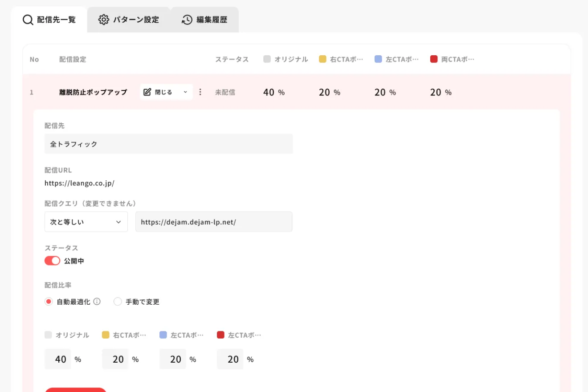Viewport: 588px width, 392px height.
Task: Click the 閉じる button
Action: pos(163,92)
